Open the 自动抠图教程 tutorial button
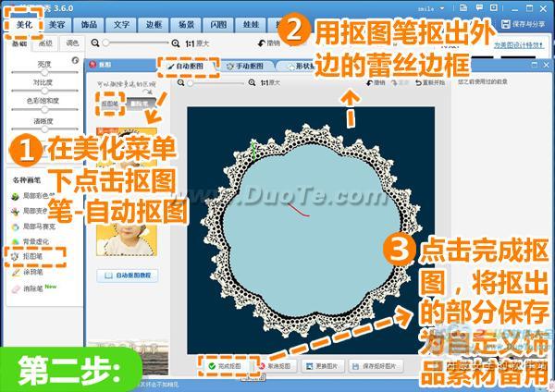 (x=128, y=276)
